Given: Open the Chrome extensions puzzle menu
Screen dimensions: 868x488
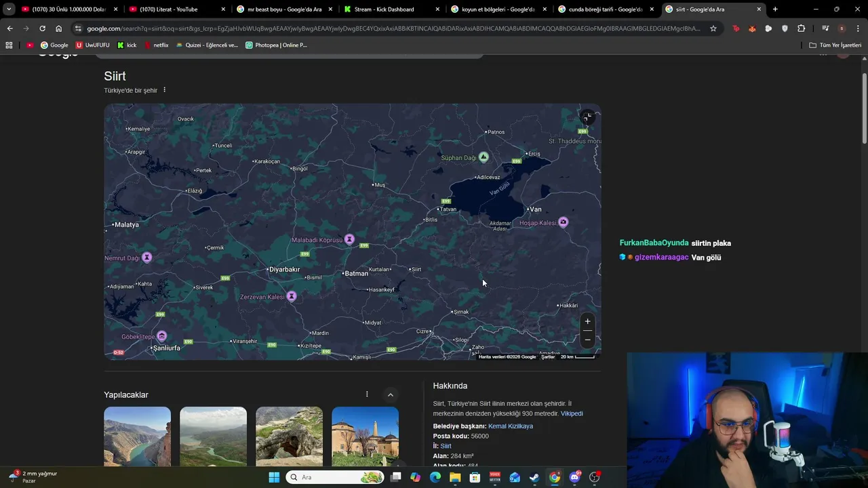Looking at the screenshot, I should [x=801, y=28].
